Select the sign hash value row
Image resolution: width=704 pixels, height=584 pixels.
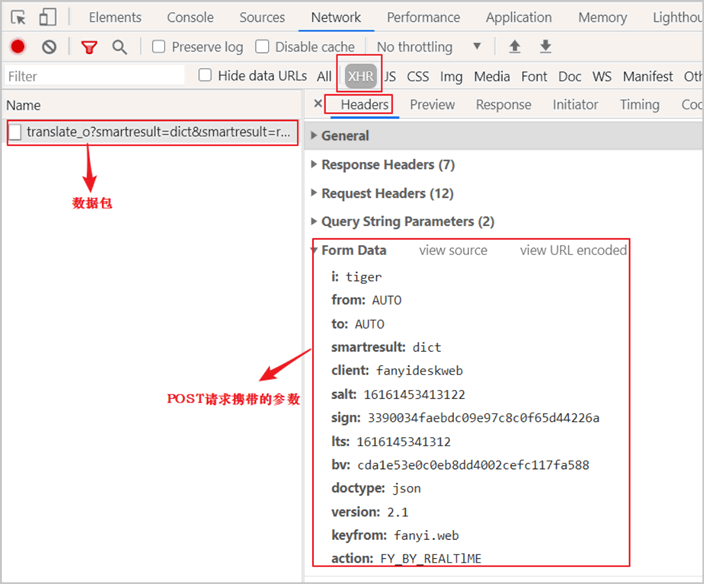tap(465, 417)
